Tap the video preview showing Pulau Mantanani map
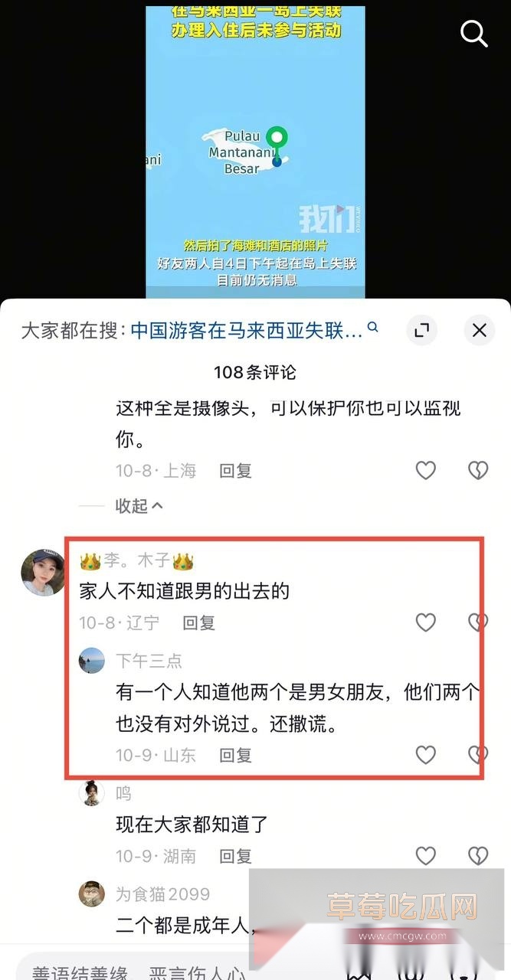 point(255,152)
